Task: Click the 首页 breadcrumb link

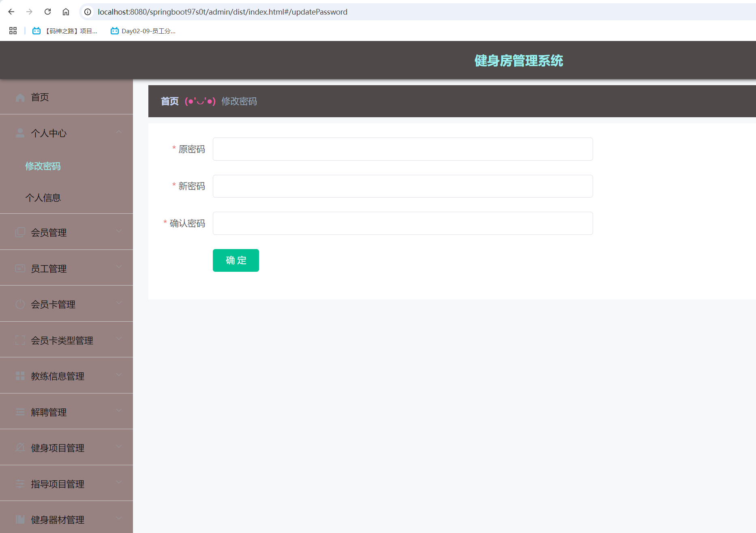Action: [x=169, y=101]
